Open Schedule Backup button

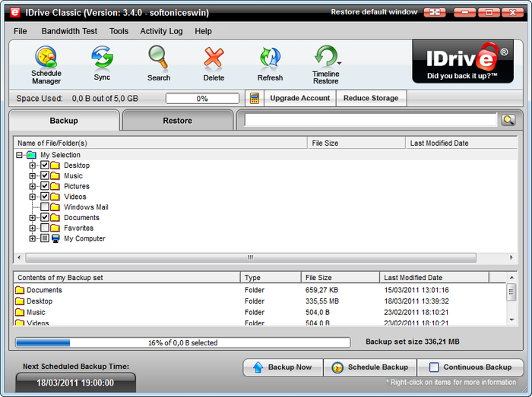click(370, 367)
